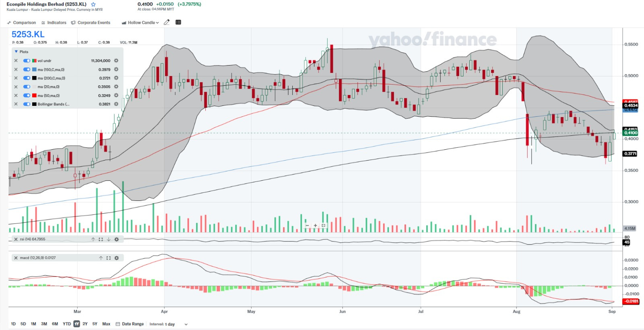This screenshot has height=330, width=644.
Task: Click the 0.4100 current price tag
Action: (x=630, y=133)
